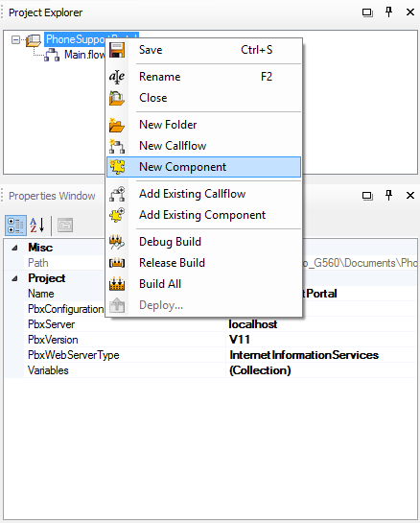Select New Callflow menu entry

pyautogui.click(x=203, y=146)
